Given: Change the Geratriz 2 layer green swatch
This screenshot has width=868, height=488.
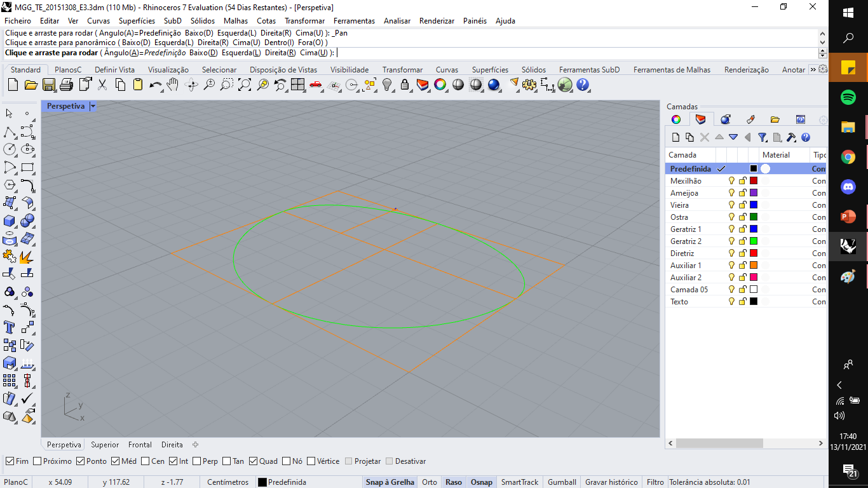Looking at the screenshot, I should pyautogui.click(x=754, y=241).
